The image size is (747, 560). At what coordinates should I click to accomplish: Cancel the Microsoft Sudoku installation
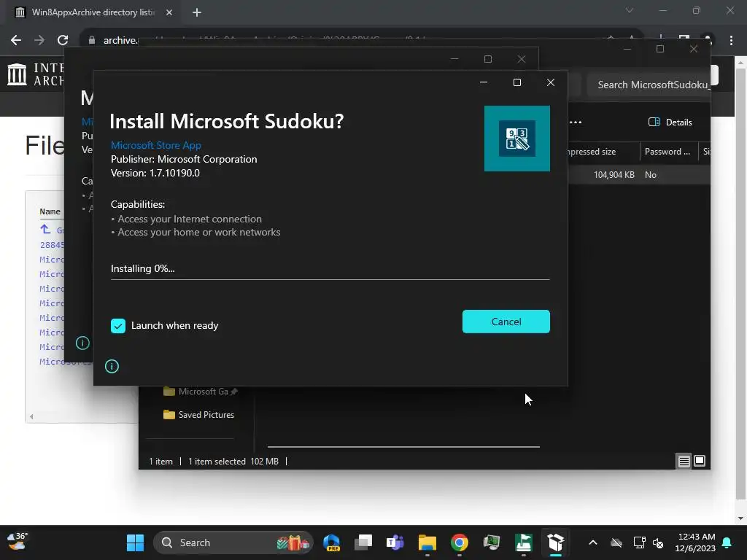(x=506, y=322)
